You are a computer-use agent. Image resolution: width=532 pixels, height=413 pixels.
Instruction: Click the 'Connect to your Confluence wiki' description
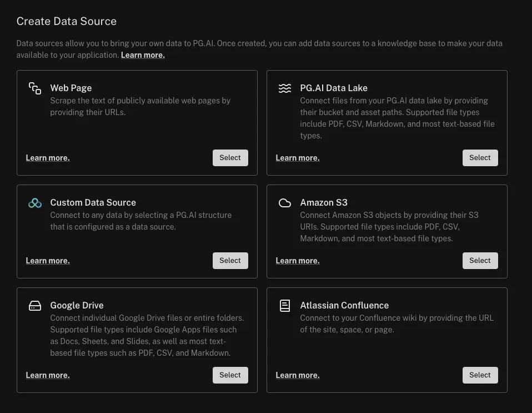[x=397, y=324]
